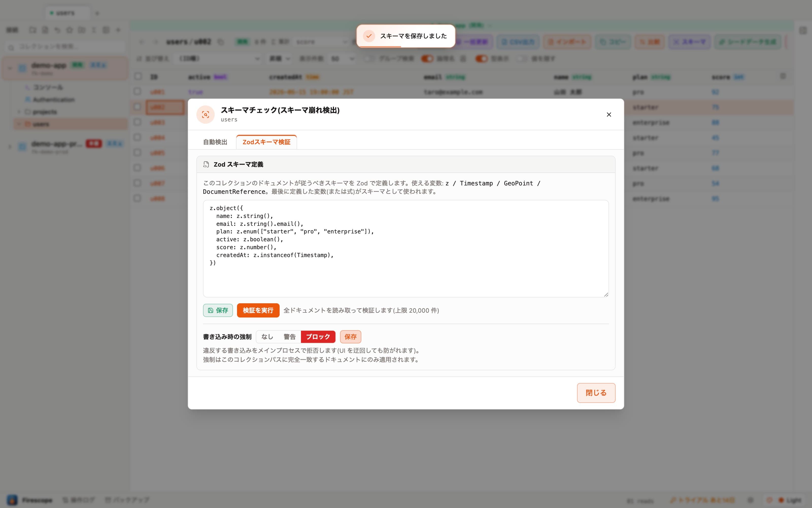Image resolution: width=812 pixels, height=508 pixels.
Task: Open the 表示件数 50 dropdown
Action: coord(342,59)
